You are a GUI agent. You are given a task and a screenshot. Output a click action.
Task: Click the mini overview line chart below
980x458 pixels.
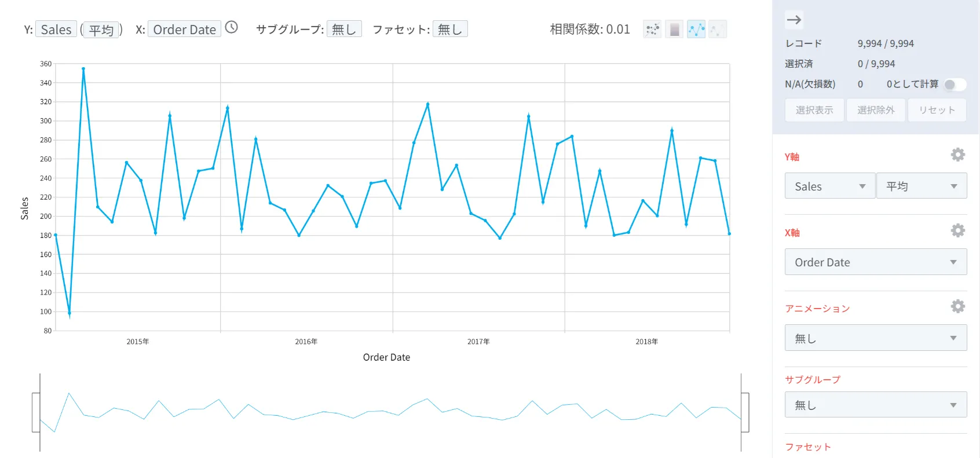(x=390, y=412)
